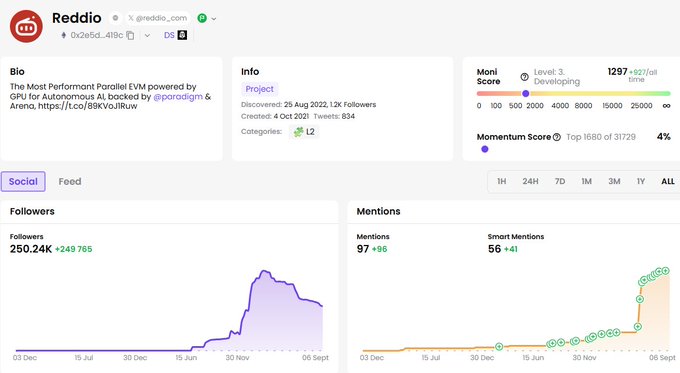Expand the dropdown next to green P badge

[214, 19]
